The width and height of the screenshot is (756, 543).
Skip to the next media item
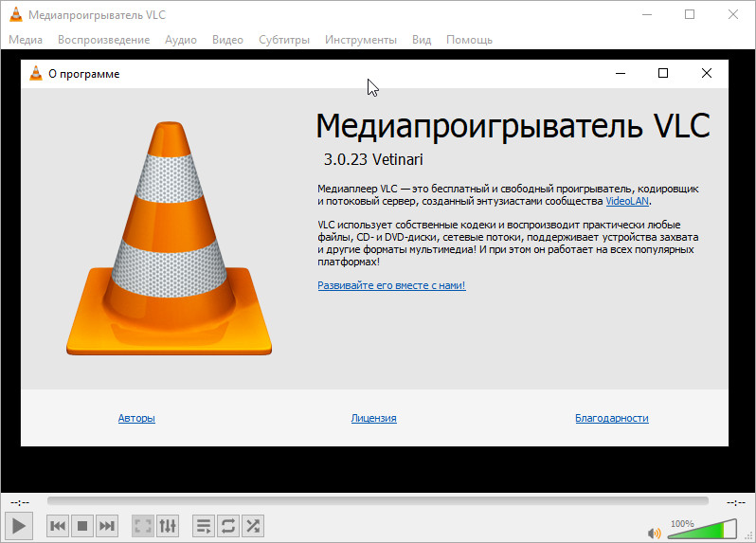107,525
